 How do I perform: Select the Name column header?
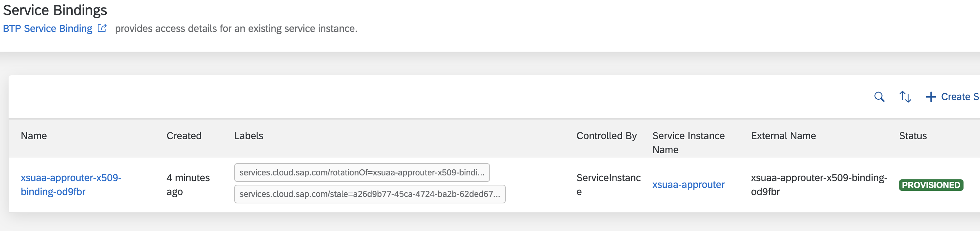coord(33,136)
